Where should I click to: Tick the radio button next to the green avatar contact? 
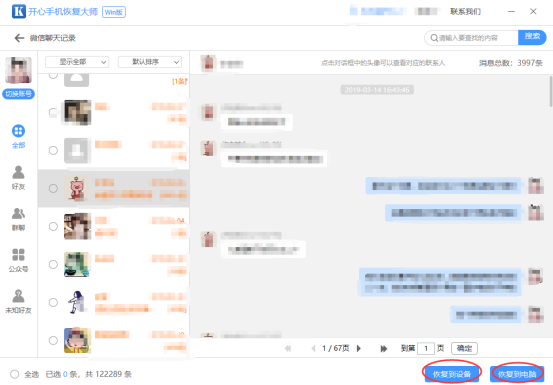point(53,264)
